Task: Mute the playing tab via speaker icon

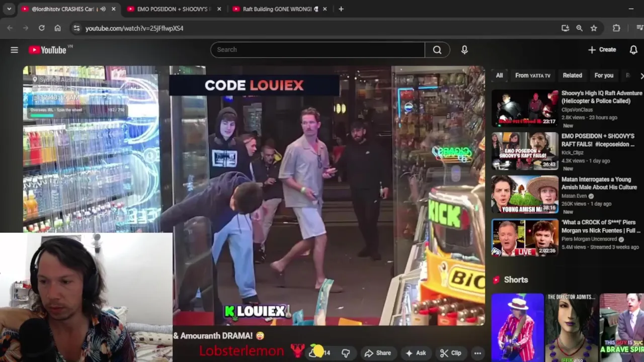Action: (103, 9)
